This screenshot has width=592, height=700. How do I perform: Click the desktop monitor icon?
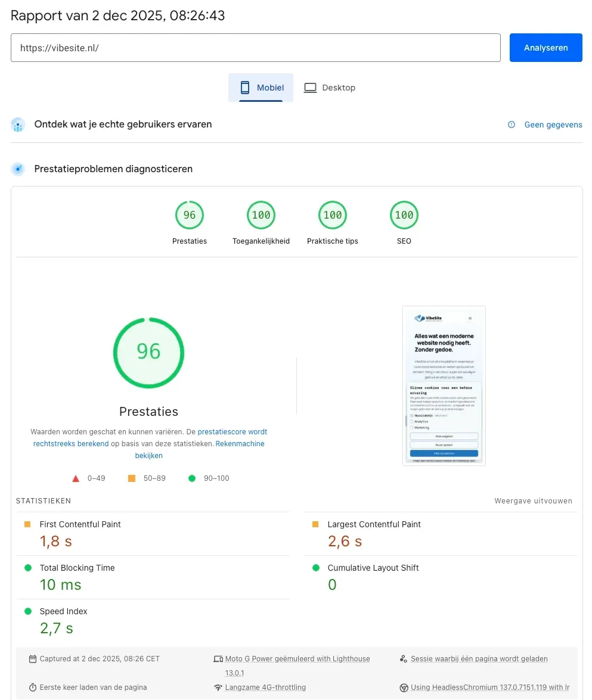click(310, 88)
